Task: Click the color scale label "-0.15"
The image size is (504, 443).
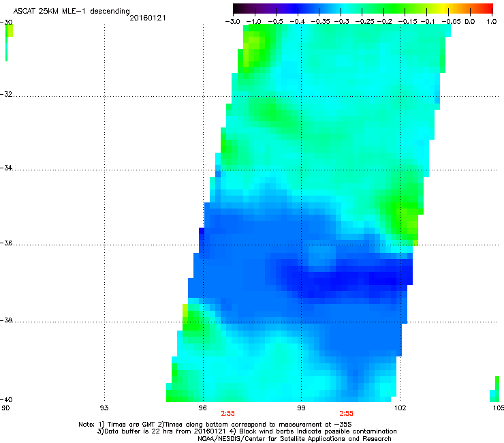Action: (x=407, y=22)
